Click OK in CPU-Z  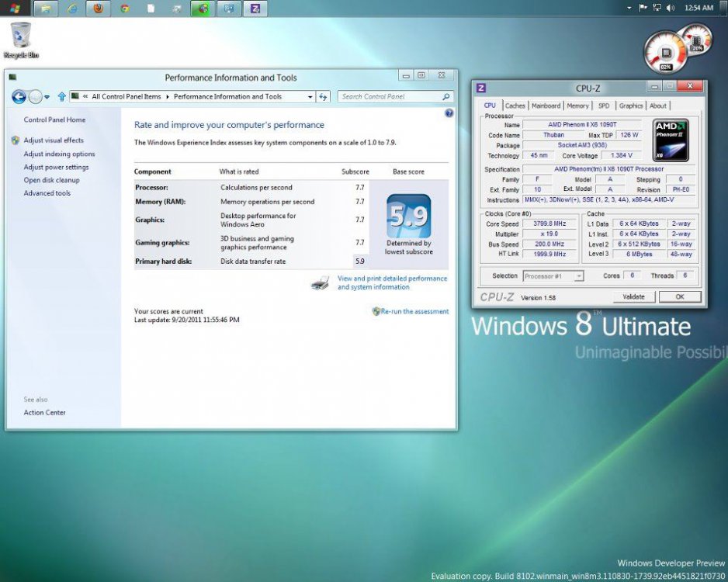(x=680, y=296)
